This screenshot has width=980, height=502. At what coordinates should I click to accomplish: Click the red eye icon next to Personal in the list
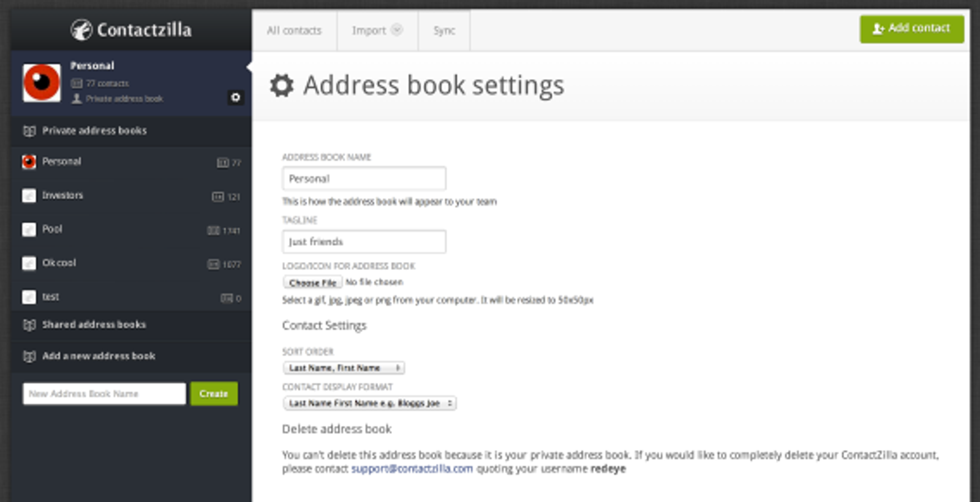pos(29,162)
